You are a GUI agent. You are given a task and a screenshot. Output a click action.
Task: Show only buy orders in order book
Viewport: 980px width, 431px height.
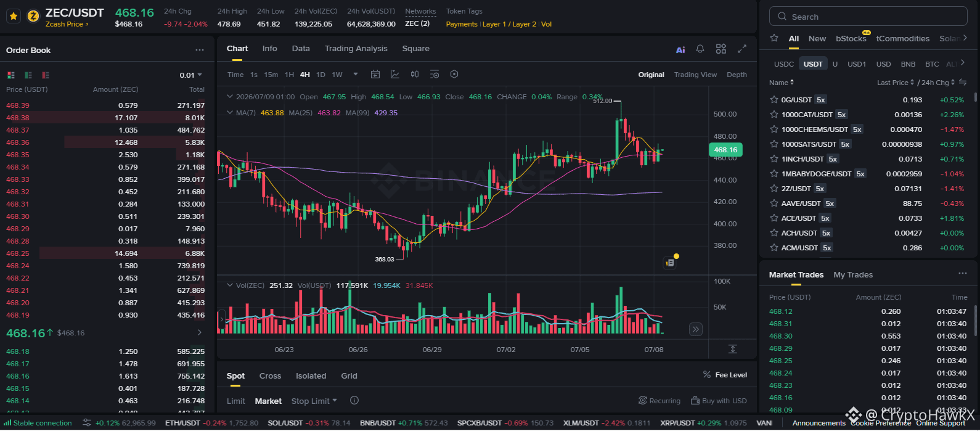coord(28,75)
